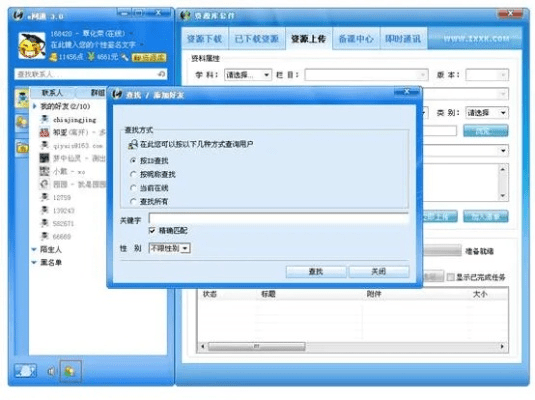The image size is (535, 400).
Task: Click down arrow of description box scrollbar
Action: point(503,196)
